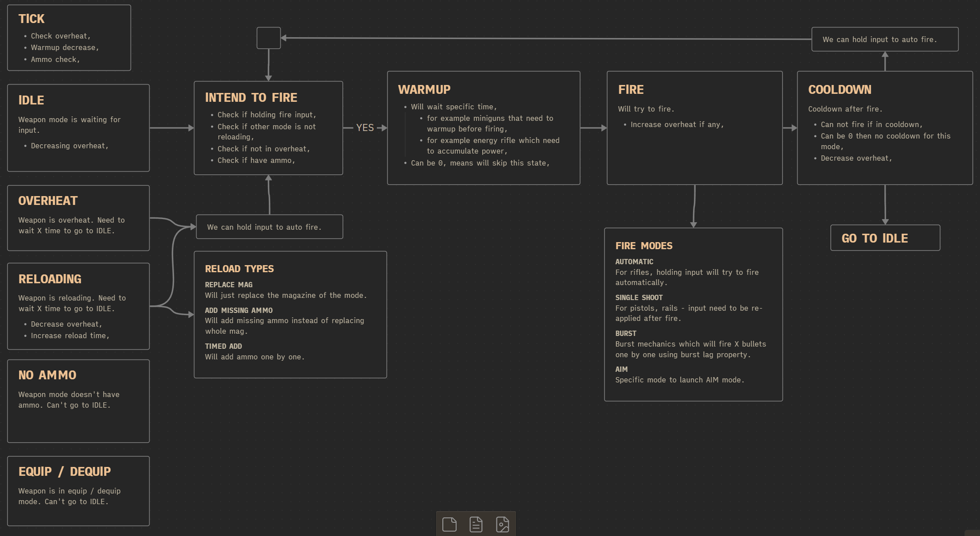The image size is (980, 536).
Task: Click the add blank card icon
Action: pyautogui.click(x=449, y=524)
